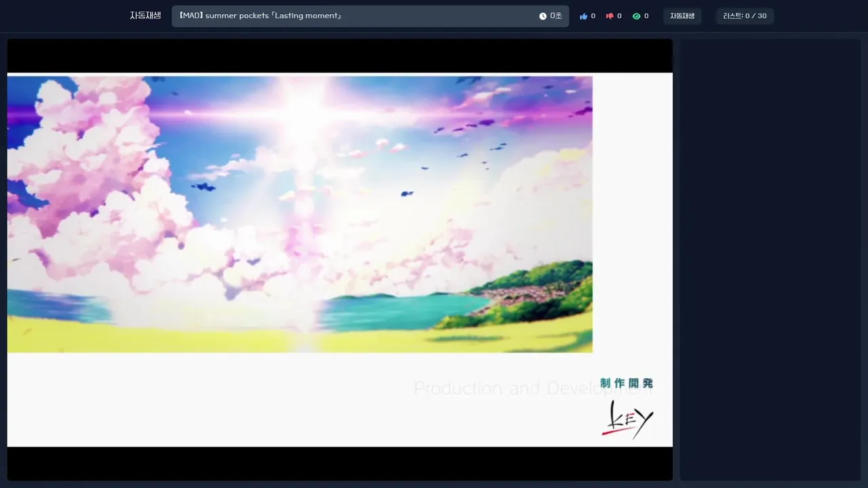Click the 制作開発 text in the video

tap(627, 383)
